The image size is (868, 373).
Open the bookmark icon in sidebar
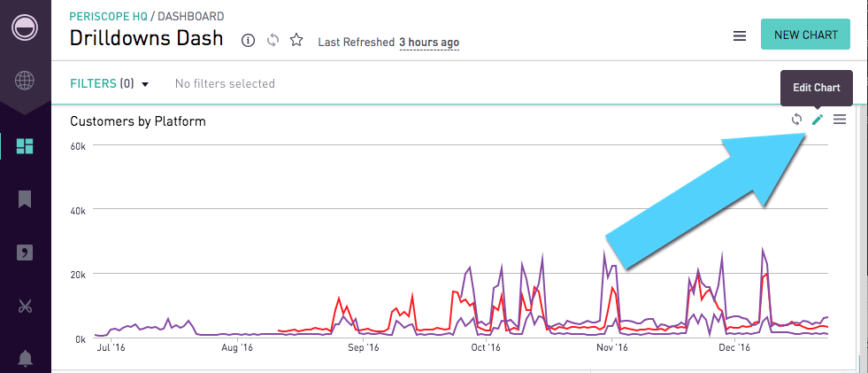point(25,199)
